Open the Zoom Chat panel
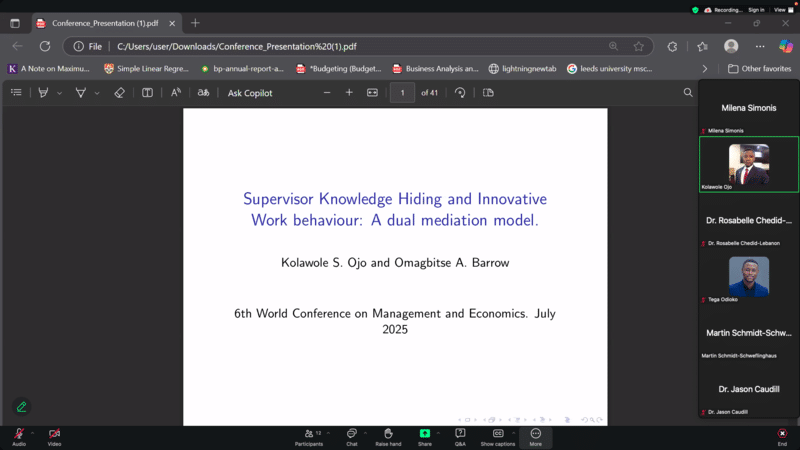 (352, 436)
